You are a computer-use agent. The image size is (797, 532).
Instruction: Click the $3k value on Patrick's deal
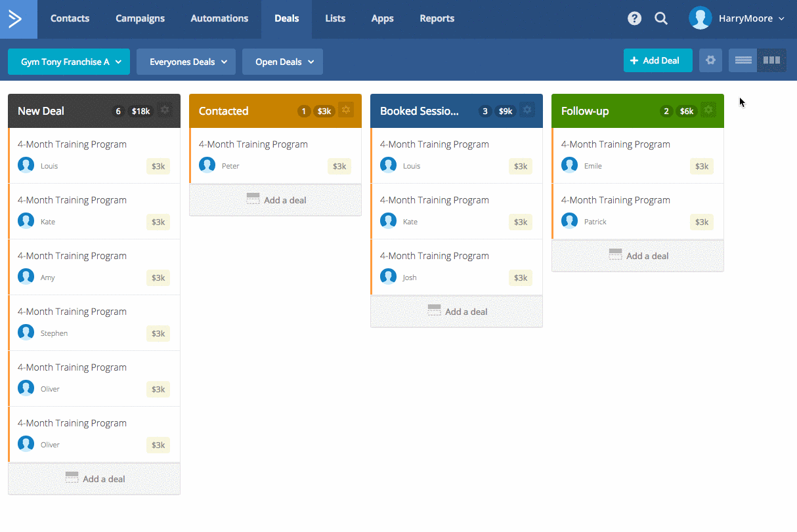(702, 222)
